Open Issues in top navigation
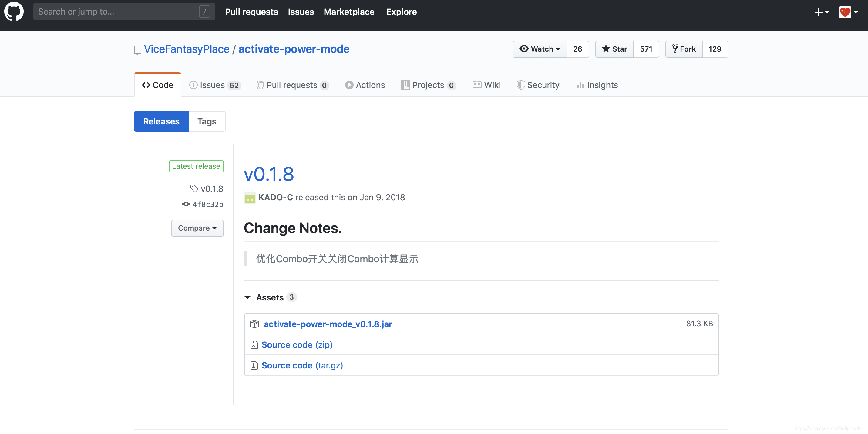The image size is (868, 434). point(301,12)
